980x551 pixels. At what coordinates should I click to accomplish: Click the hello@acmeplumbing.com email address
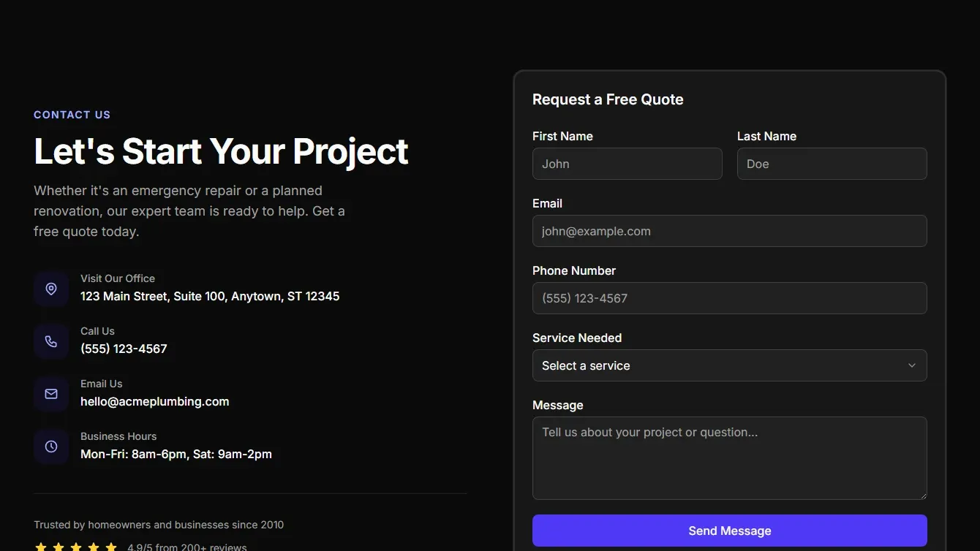154,401
